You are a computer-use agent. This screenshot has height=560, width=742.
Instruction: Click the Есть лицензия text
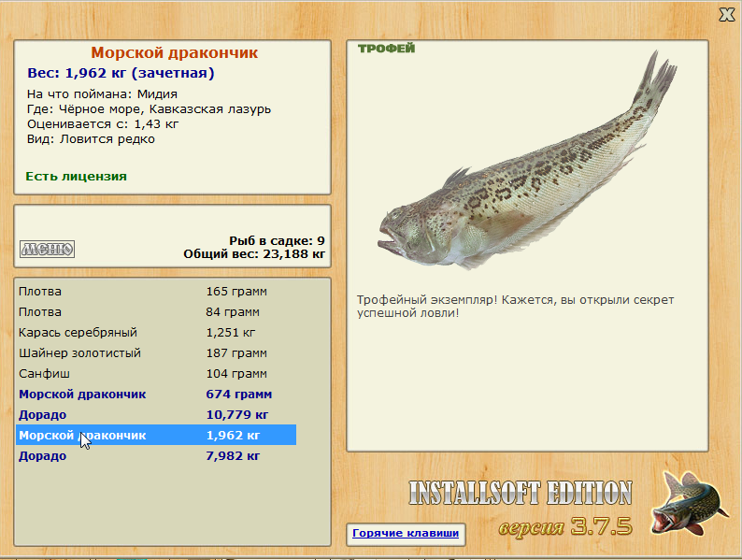tap(77, 176)
